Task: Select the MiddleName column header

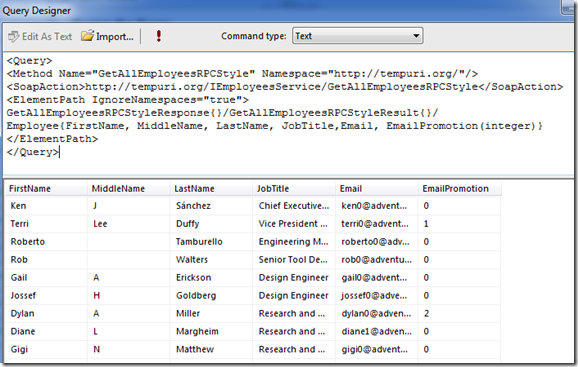Action: (129, 189)
